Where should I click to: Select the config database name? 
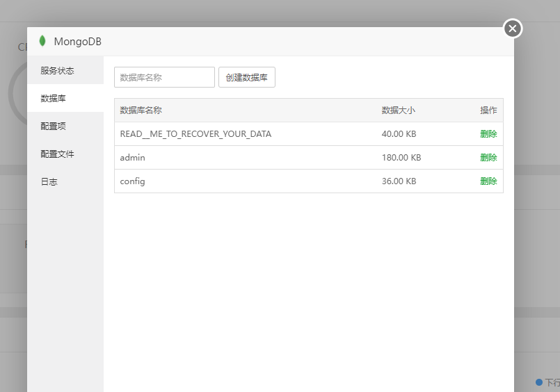pyautogui.click(x=132, y=181)
